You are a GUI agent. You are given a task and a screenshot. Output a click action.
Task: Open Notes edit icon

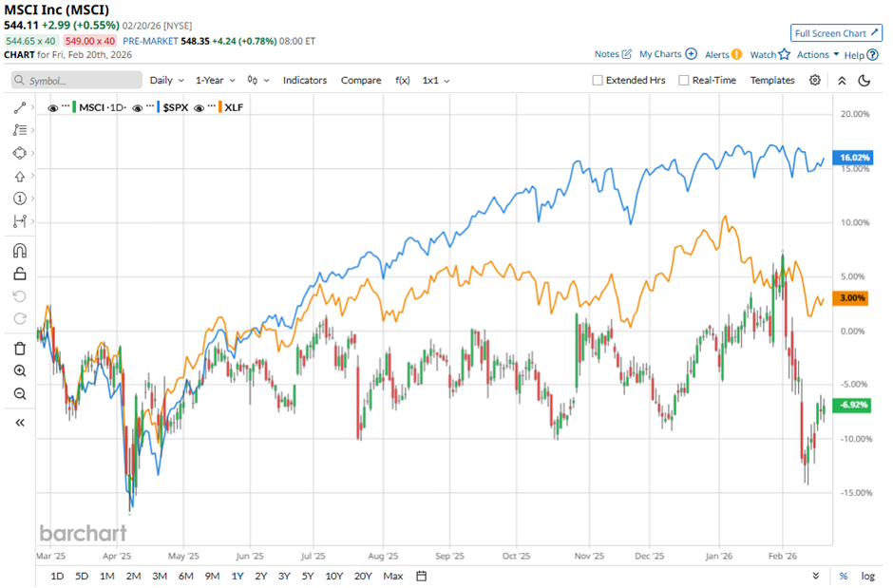[x=626, y=54]
